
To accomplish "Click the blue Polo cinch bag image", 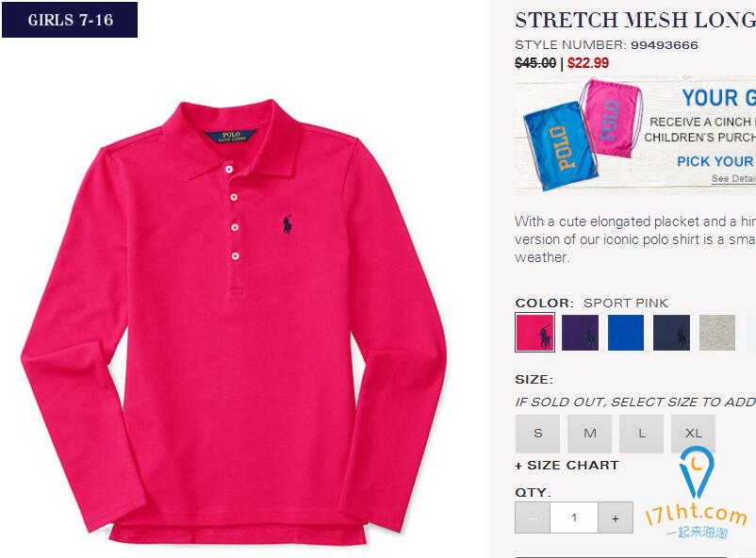I will click(x=561, y=146).
